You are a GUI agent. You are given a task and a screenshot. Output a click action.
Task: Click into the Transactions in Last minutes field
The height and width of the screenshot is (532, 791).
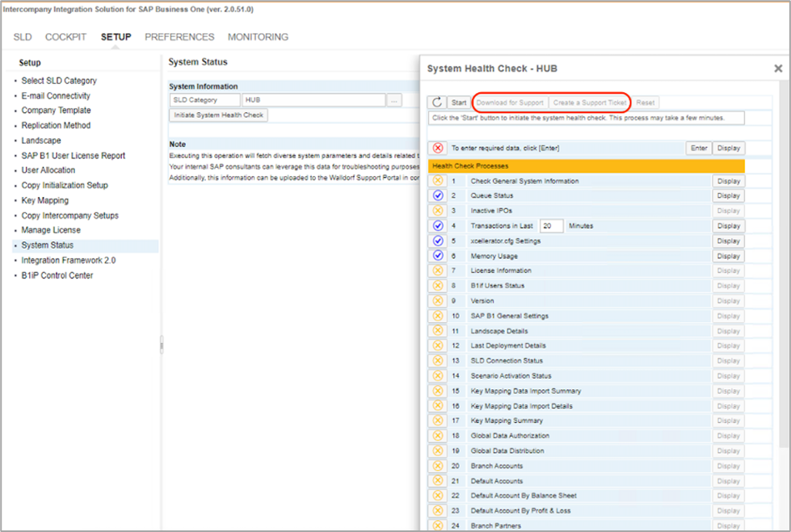[x=551, y=226]
